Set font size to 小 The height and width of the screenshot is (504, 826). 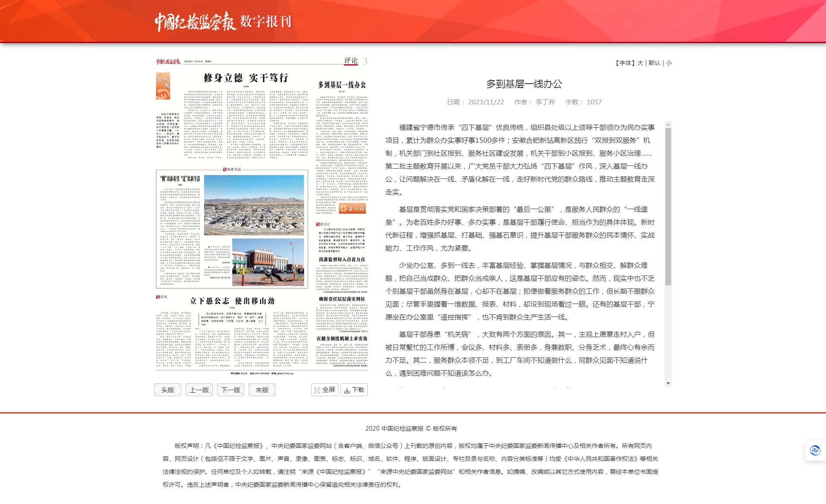[668, 63]
